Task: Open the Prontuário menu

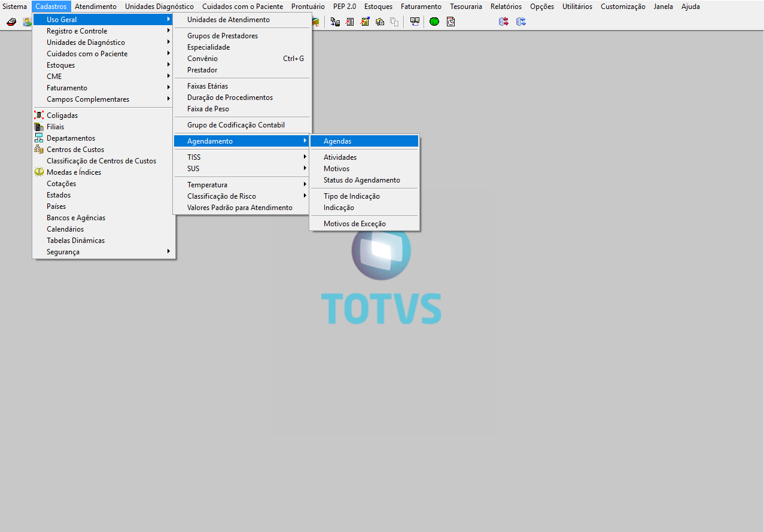Action: click(x=308, y=7)
